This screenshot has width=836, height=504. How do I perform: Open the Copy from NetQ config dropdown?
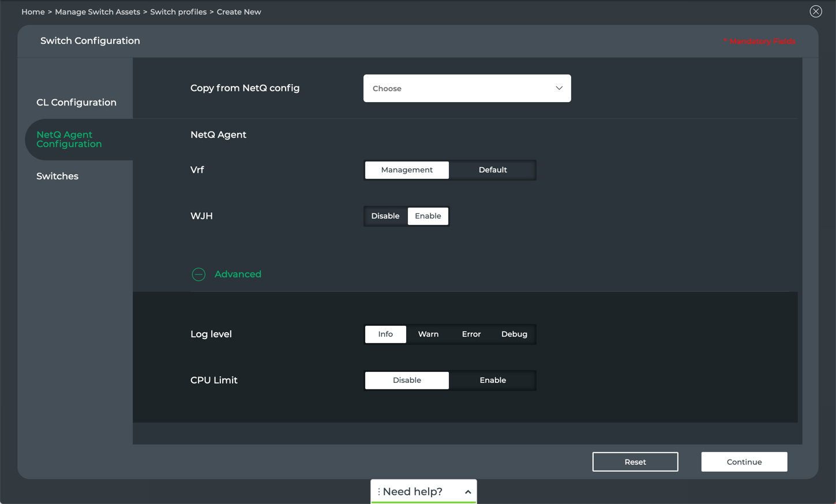click(x=466, y=88)
